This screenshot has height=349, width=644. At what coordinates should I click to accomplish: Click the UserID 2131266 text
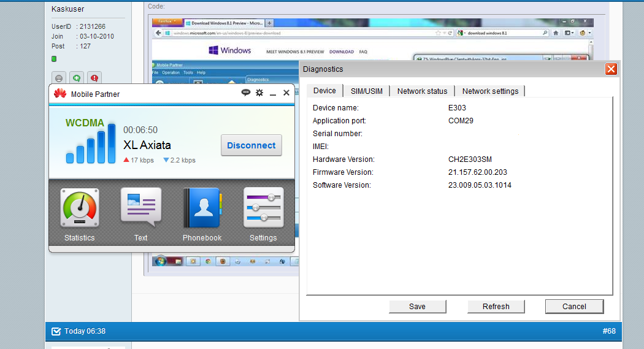pyautogui.click(x=79, y=26)
